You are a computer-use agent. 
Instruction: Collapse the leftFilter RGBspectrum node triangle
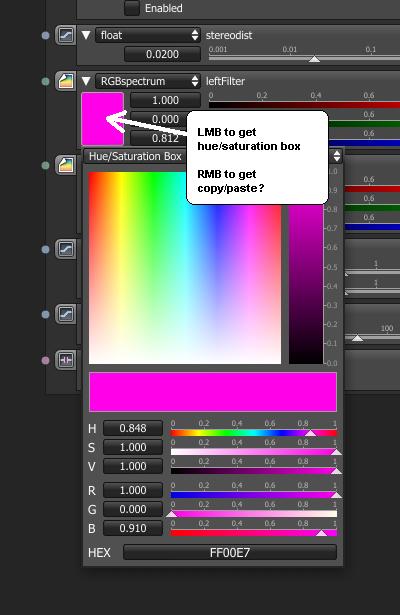coord(86,81)
